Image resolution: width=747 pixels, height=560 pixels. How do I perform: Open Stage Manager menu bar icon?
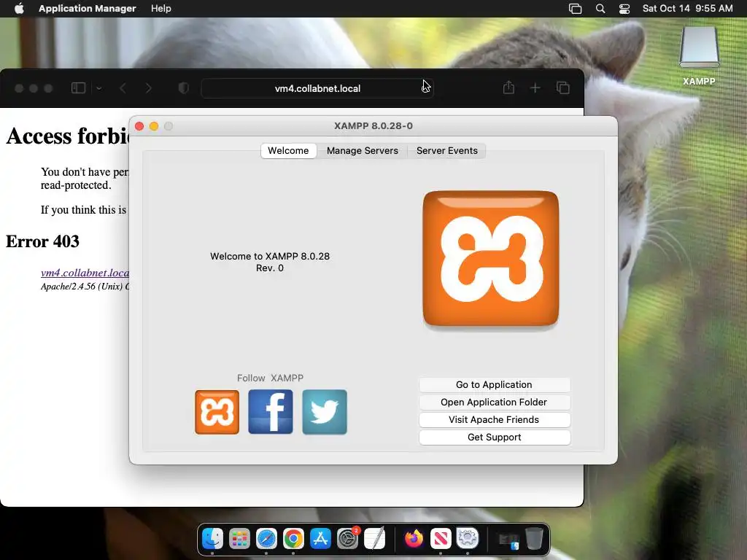pos(575,9)
